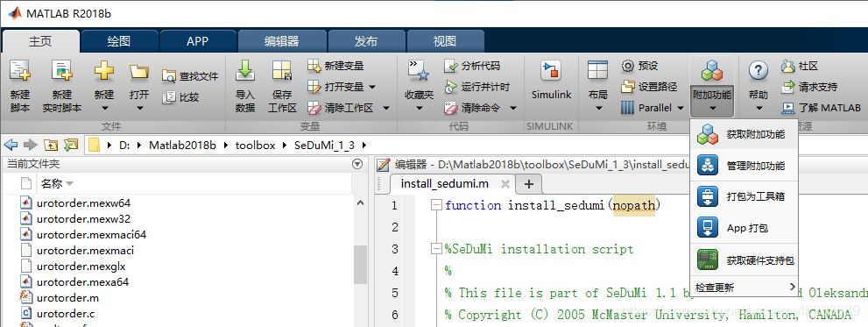
Task: Click the Add-Ons (附加功能) cubes icon
Action: (x=712, y=71)
